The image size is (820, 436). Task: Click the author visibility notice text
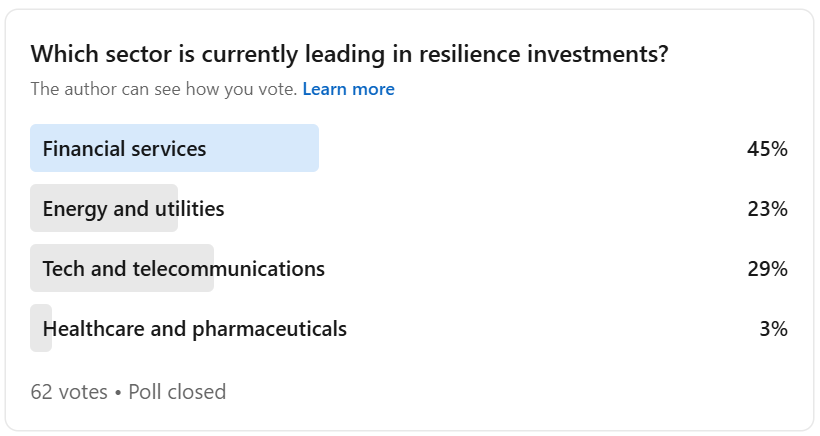point(163,89)
